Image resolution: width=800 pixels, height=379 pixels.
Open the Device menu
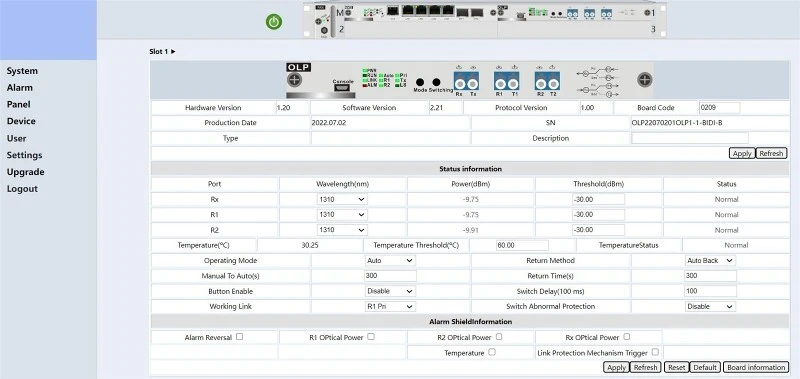(21, 121)
